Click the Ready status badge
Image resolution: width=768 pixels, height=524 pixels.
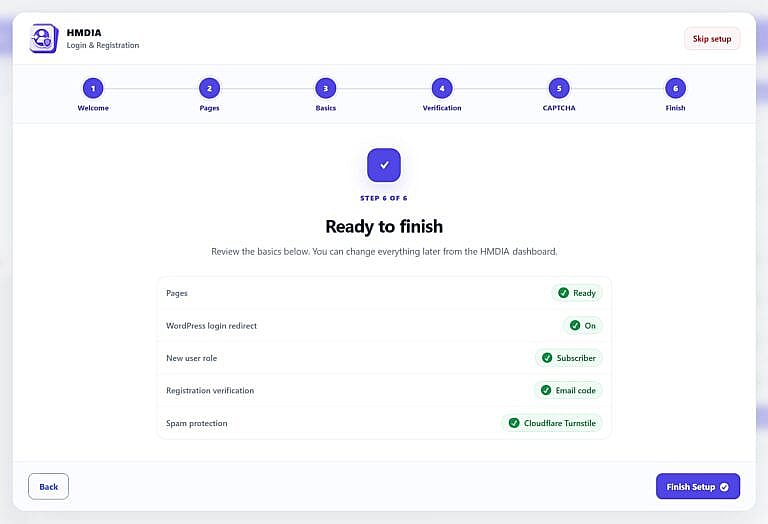(577, 293)
